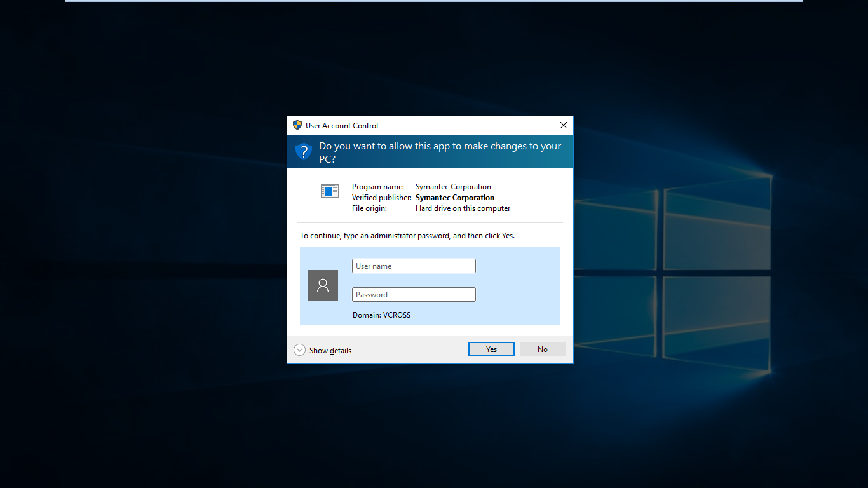Click the allow this app banner heading
868x488 pixels.
[x=440, y=152]
